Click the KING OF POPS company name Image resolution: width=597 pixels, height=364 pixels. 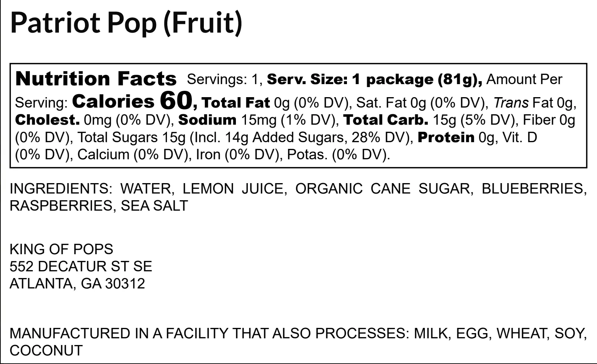point(61,249)
